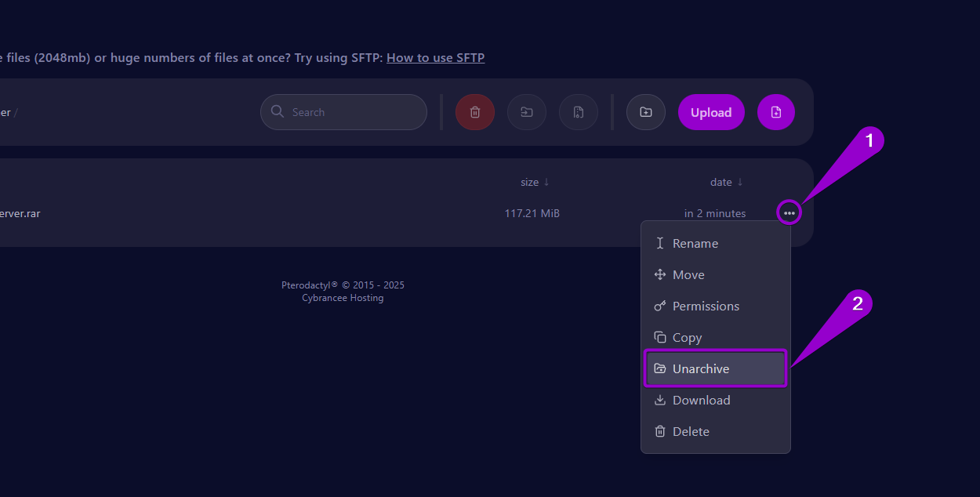Viewport: 980px width, 497px height.
Task: Create a new folder using the folder-plus icon
Action: pos(645,111)
